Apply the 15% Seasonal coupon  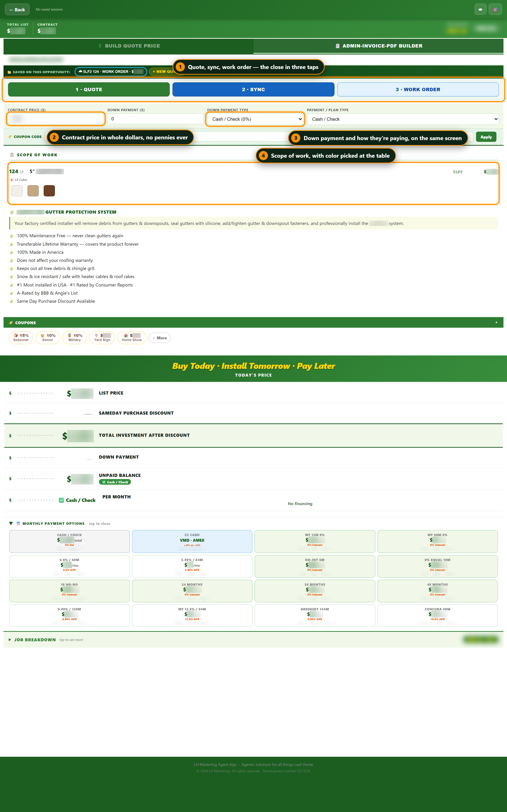(21, 338)
